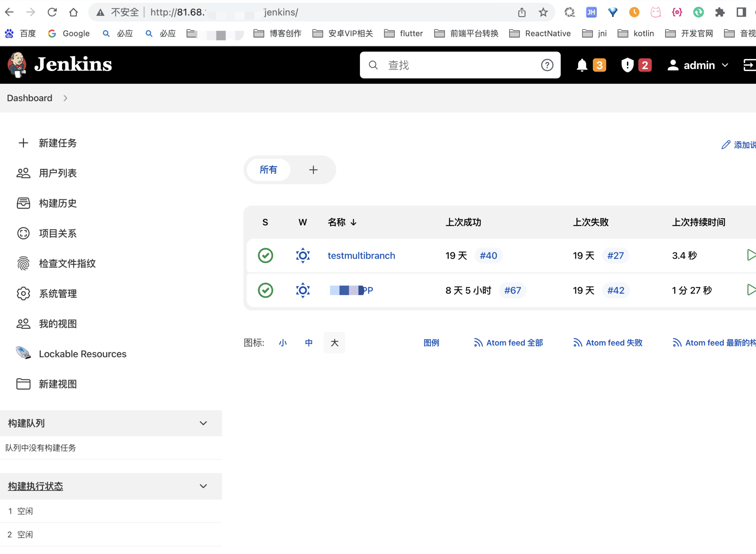The image size is (756, 554).
Task: Open the admin user dropdown
Action: (698, 65)
